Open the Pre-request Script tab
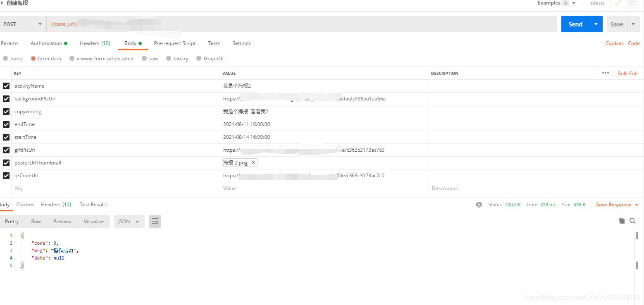 [175, 43]
